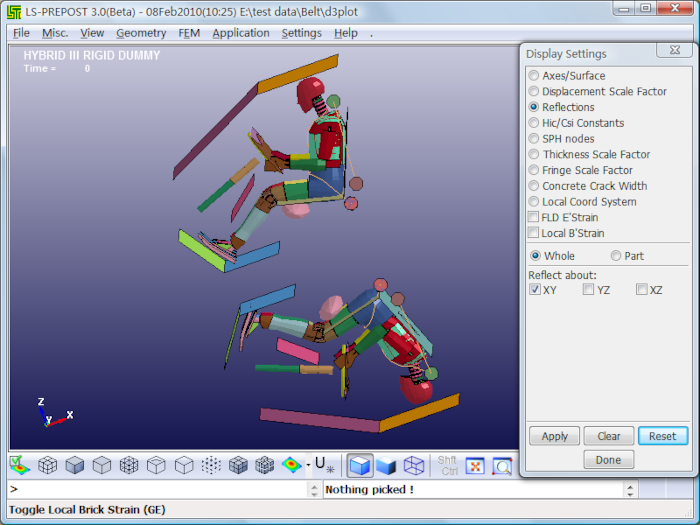Switch to purple wireframe cube mode

click(x=414, y=465)
